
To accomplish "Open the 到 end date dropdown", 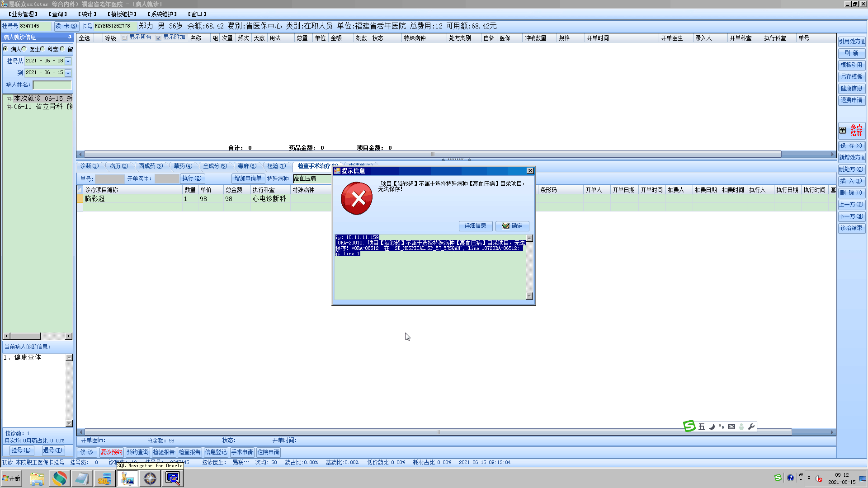I will (68, 73).
